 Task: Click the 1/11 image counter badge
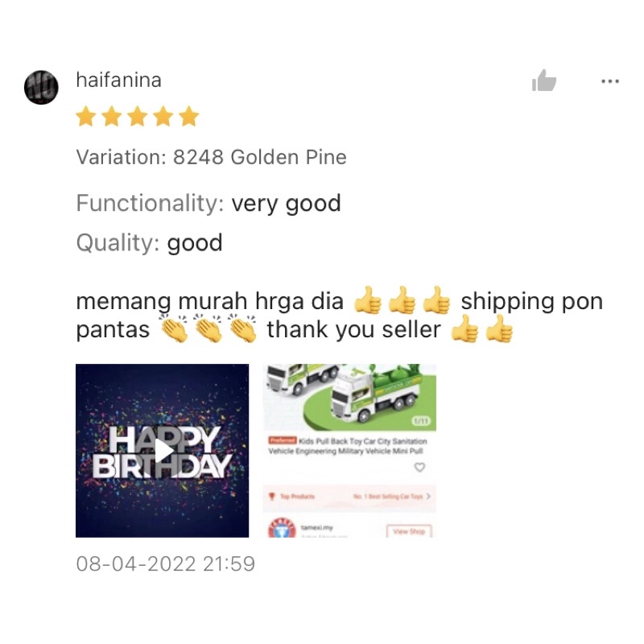(421, 421)
